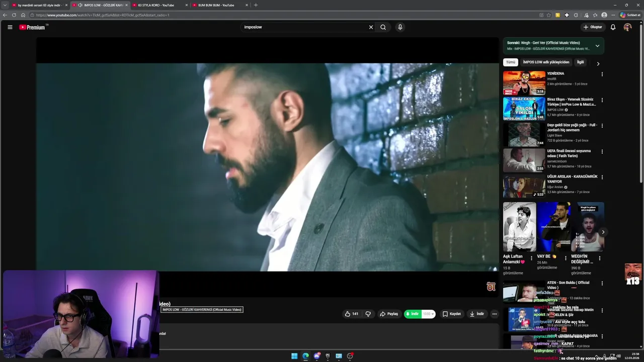
Task: Open options for Aşk Laftan Anlamzki short
Action: click(x=531, y=258)
